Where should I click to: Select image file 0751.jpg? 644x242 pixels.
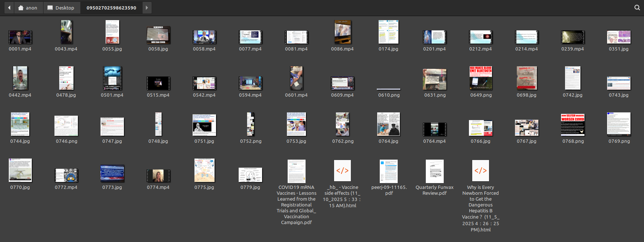(204, 125)
